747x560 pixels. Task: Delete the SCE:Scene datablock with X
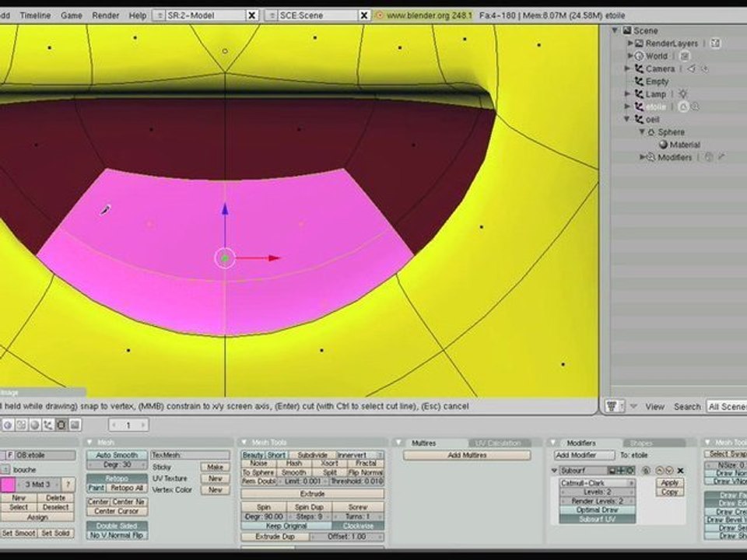coord(364,16)
